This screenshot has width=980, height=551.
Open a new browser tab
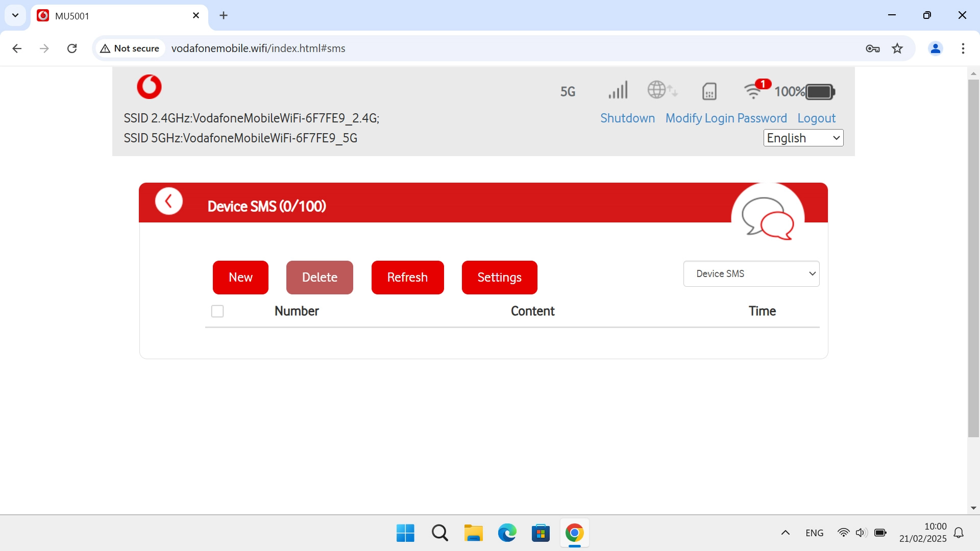click(224, 15)
